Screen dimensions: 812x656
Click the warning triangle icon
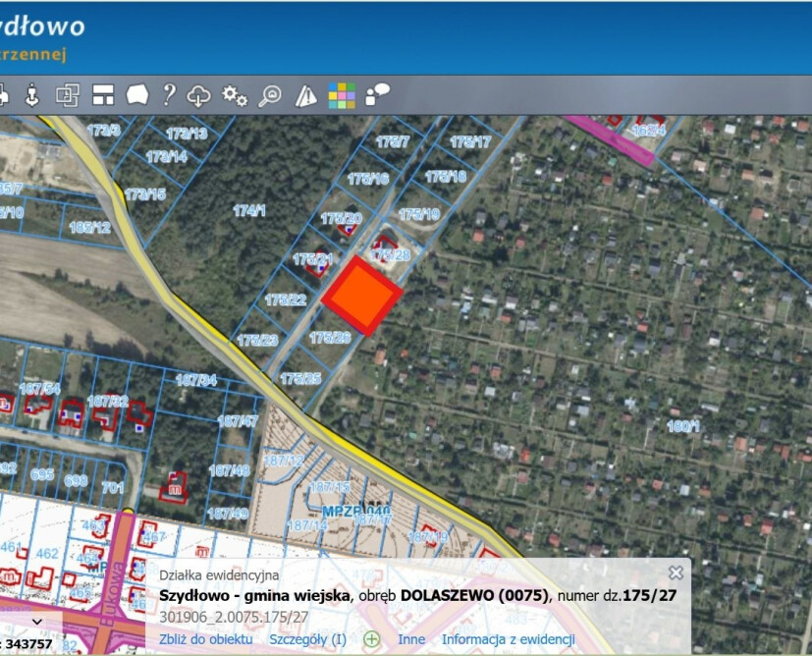(x=306, y=94)
